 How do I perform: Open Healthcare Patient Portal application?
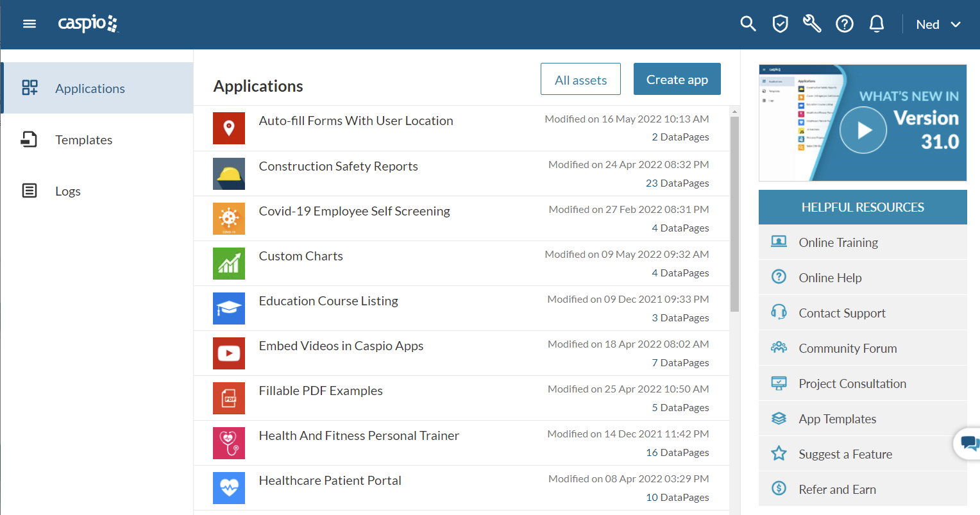coord(330,480)
